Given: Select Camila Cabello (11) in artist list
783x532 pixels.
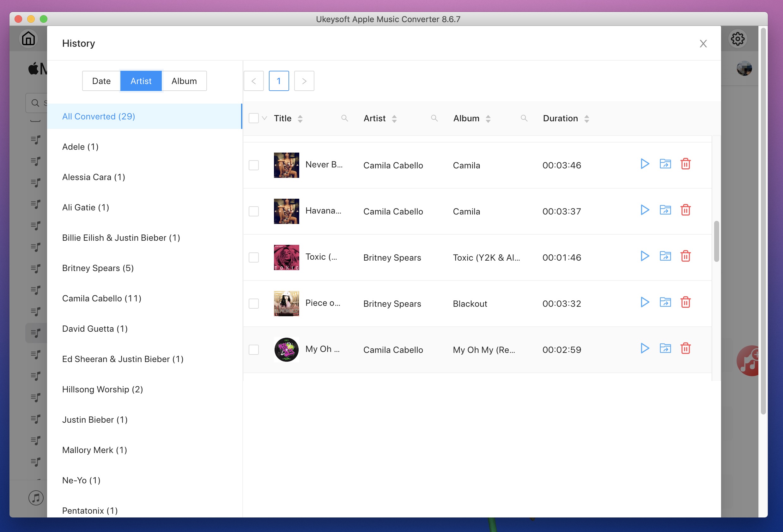Looking at the screenshot, I should pos(144,299).
